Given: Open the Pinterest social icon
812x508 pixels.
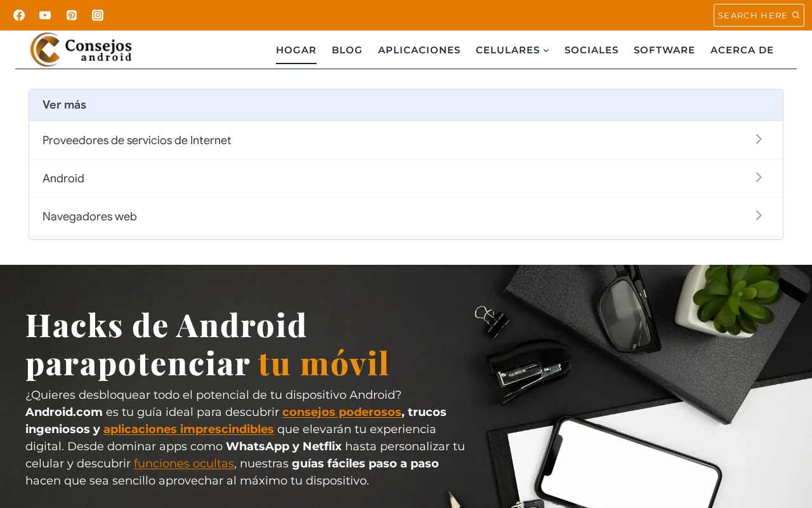Looking at the screenshot, I should click(72, 15).
